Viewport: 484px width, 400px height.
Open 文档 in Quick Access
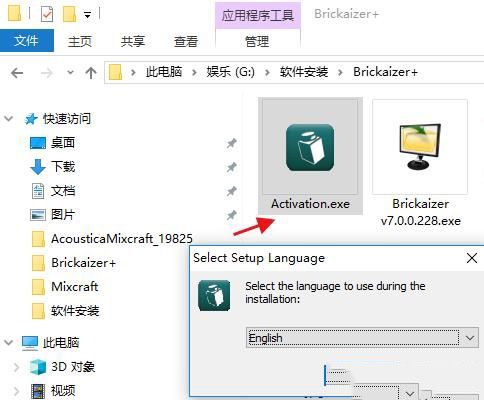[63, 191]
